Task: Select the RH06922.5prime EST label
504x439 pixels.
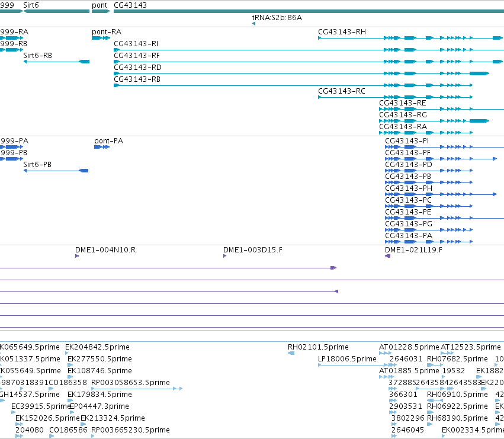Action: click(x=457, y=406)
